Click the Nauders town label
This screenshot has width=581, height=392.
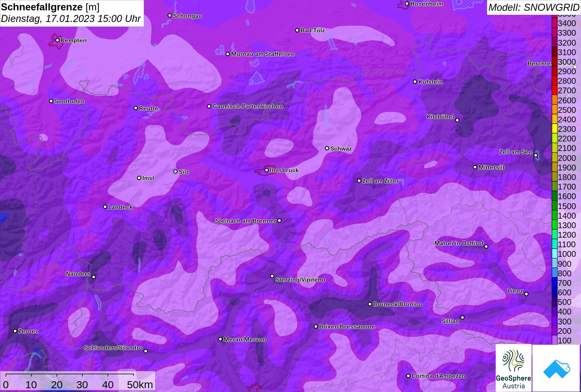(78, 274)
